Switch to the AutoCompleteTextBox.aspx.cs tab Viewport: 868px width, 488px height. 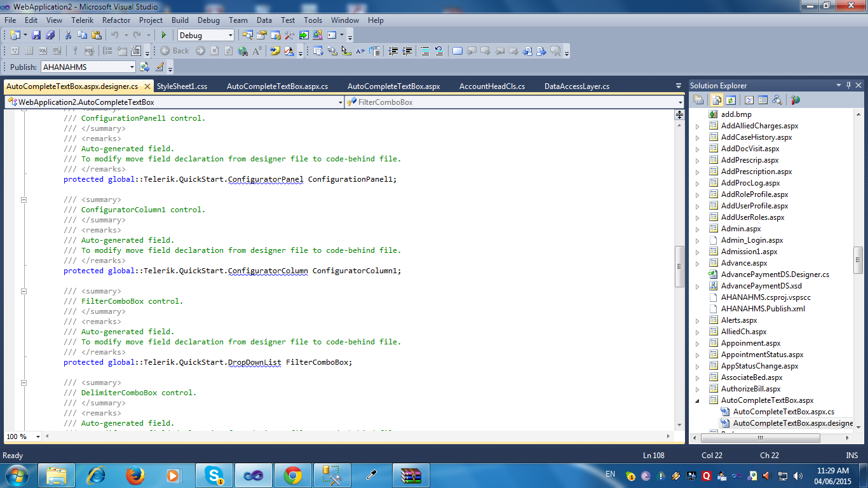pos(277,86)
